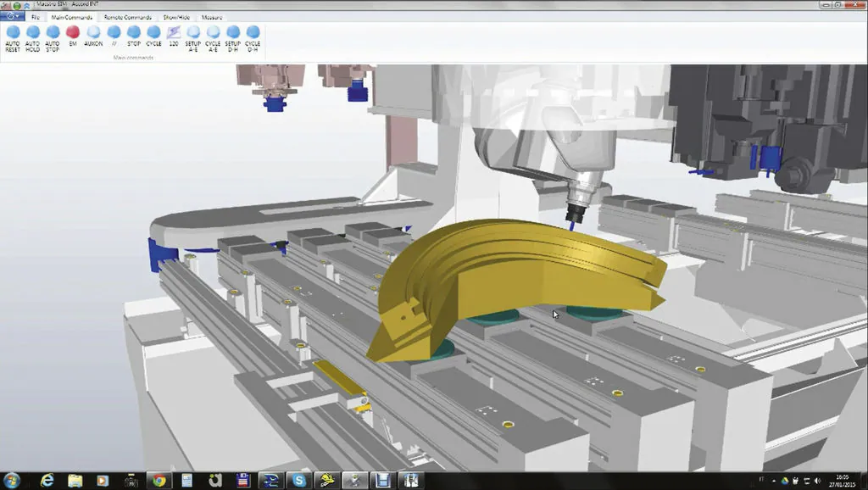
Task: Start the CYCLE command
Action: [x=153, y=32]
